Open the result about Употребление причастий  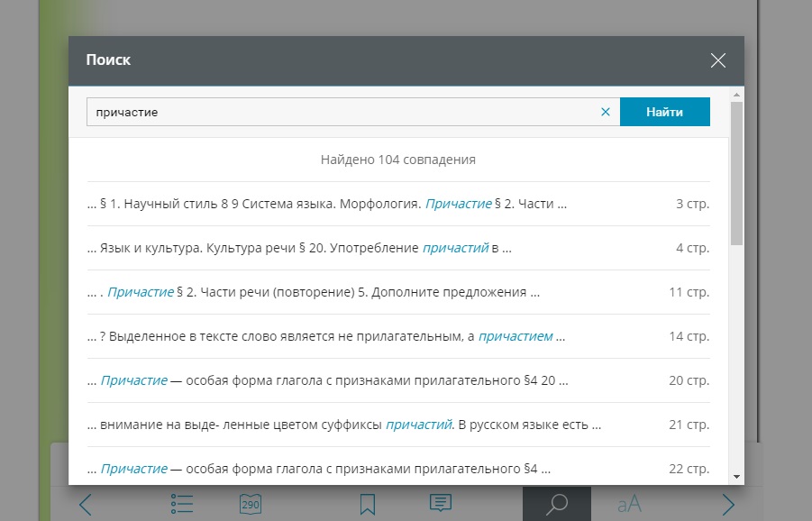click(x=398, y=248)
